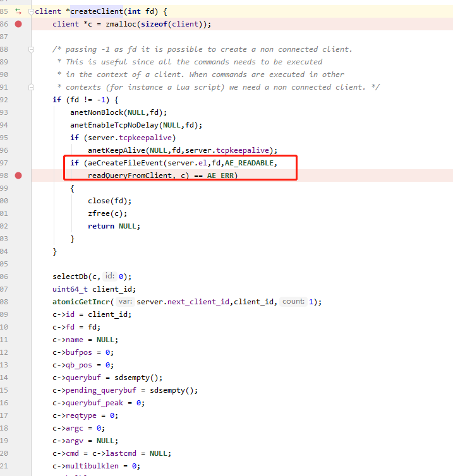Click 'c->id = client_id;' line
453x476 pixels.
(x=92, y=315)
